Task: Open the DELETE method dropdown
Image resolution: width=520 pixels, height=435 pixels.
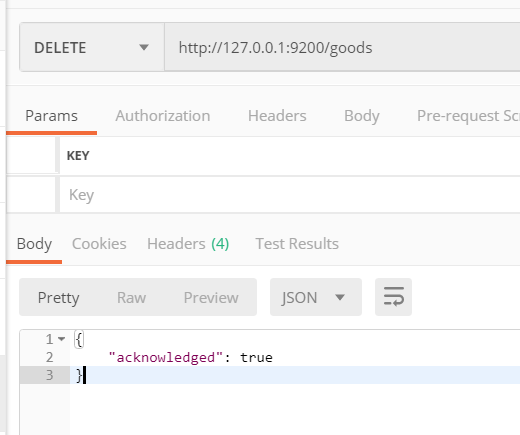Action: point(92,47)
